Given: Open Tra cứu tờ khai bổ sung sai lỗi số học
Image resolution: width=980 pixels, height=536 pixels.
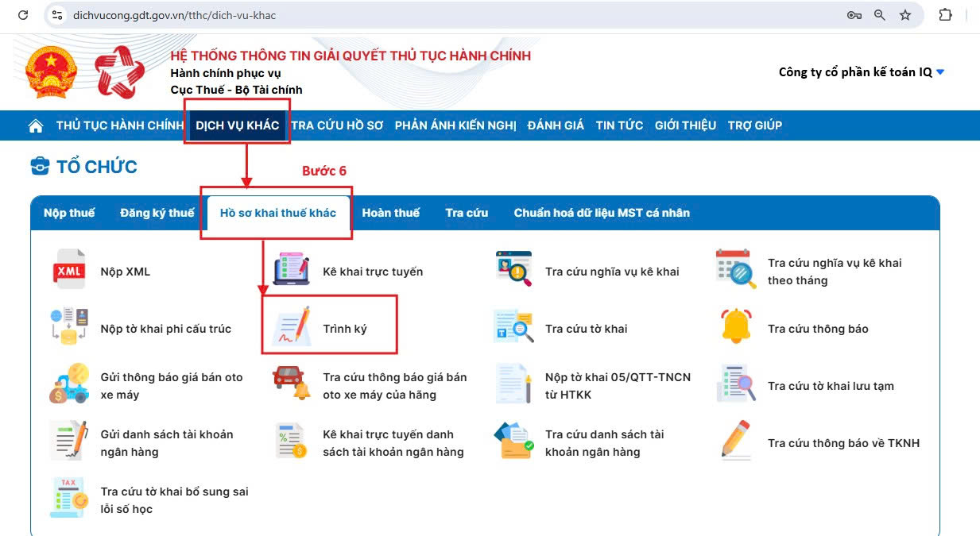Looking at the screenshot, I should pos(174,500).
